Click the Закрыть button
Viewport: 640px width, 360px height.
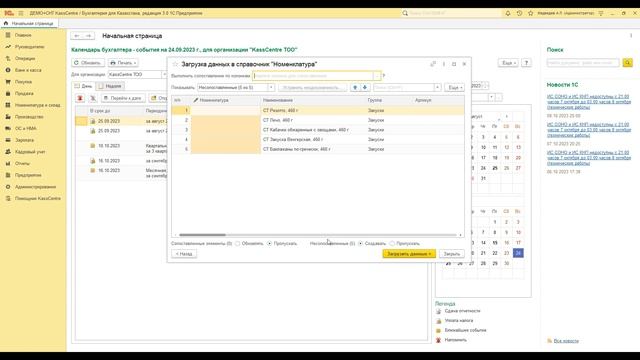(x=451, y=254)
